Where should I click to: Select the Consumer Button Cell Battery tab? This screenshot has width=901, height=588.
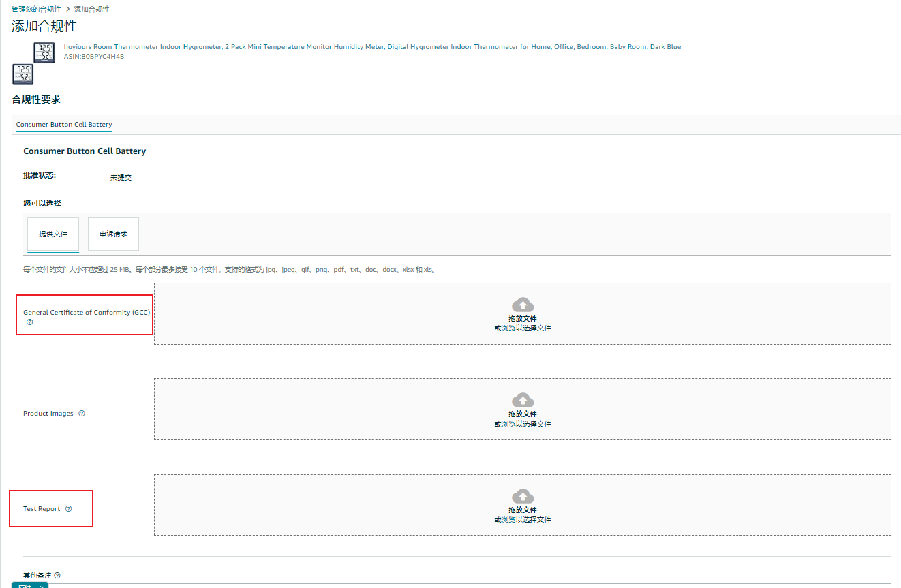click(64, 125)
